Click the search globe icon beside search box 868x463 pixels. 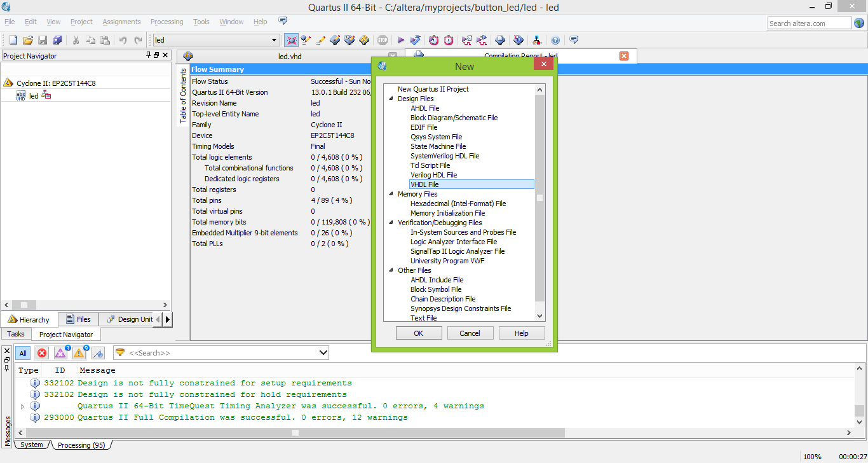pyautogui.click(x=859, y=23)
